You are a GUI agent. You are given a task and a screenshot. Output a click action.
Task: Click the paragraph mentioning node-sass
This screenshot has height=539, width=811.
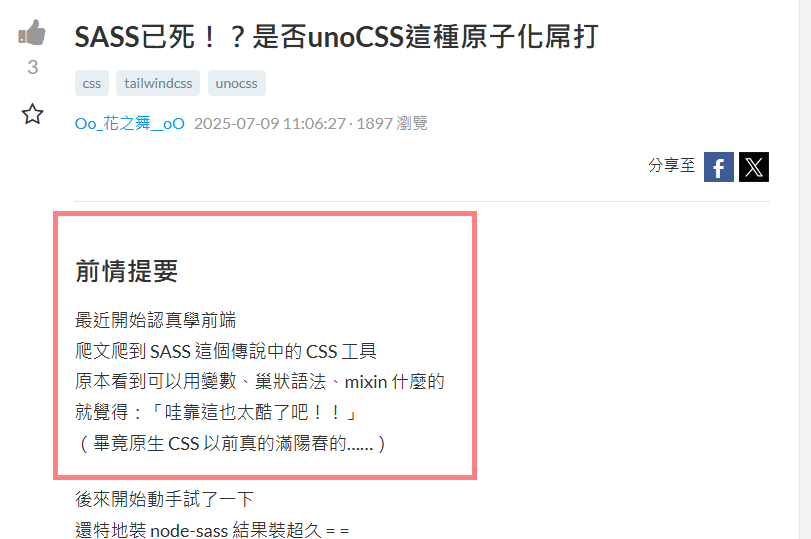(x=212, y=530)
